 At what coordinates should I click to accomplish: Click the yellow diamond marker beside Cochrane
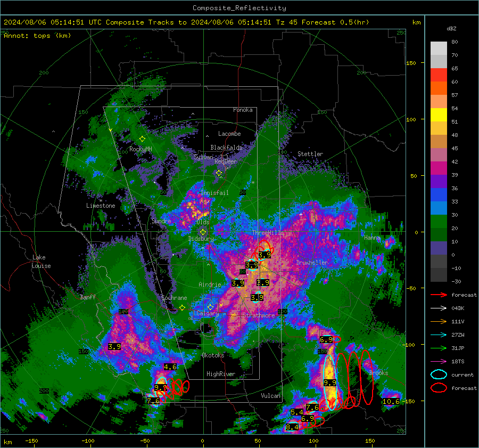(182, 308)
